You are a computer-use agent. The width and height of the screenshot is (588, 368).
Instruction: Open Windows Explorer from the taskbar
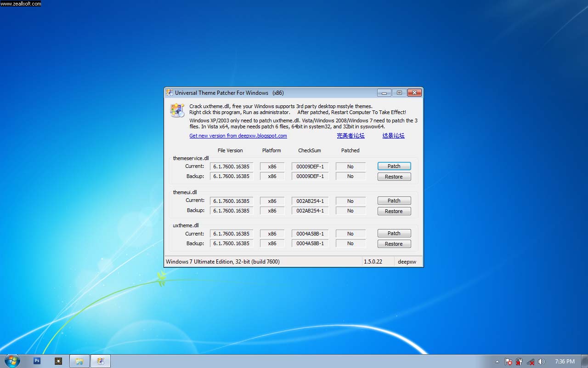79,361
